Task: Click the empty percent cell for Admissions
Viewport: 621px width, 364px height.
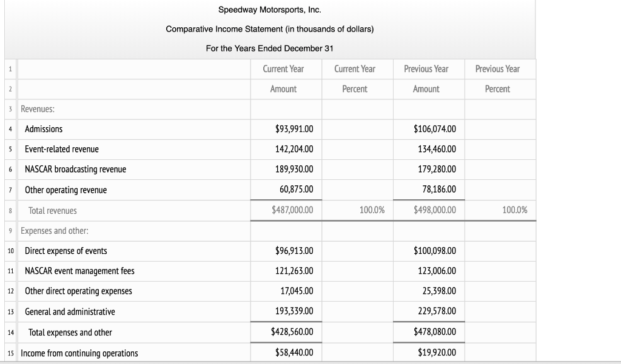Action: tap(357, 129)
